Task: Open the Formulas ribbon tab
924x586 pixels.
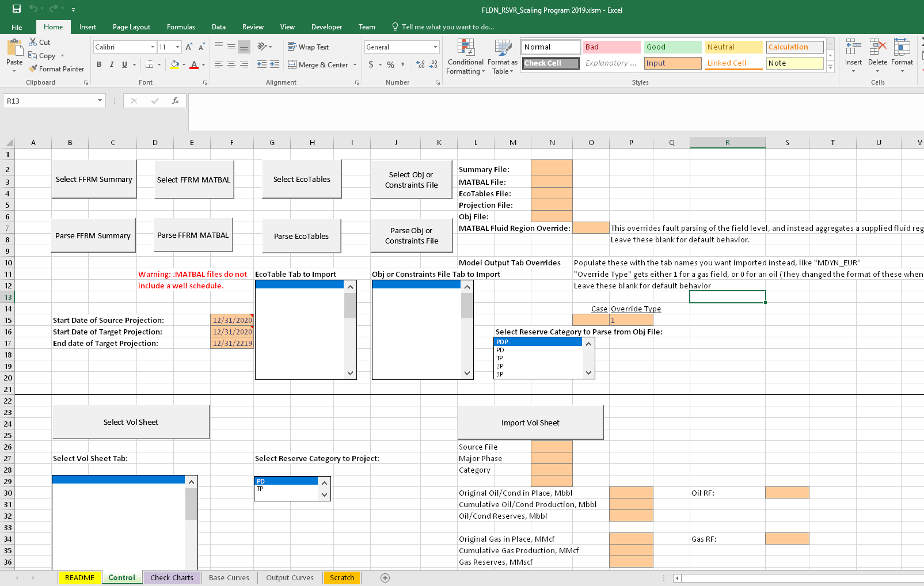Action: [181, 27]
